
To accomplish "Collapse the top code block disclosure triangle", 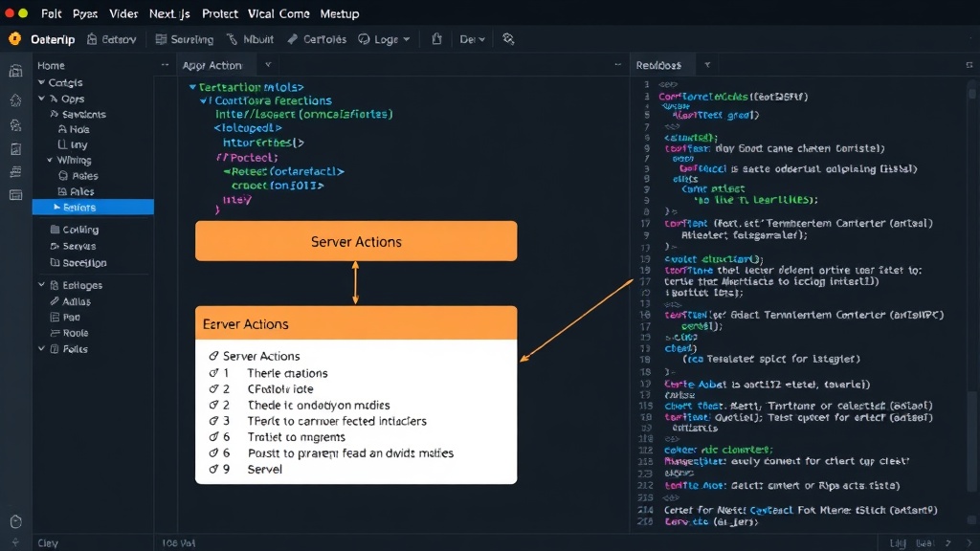I will point(192,87).
